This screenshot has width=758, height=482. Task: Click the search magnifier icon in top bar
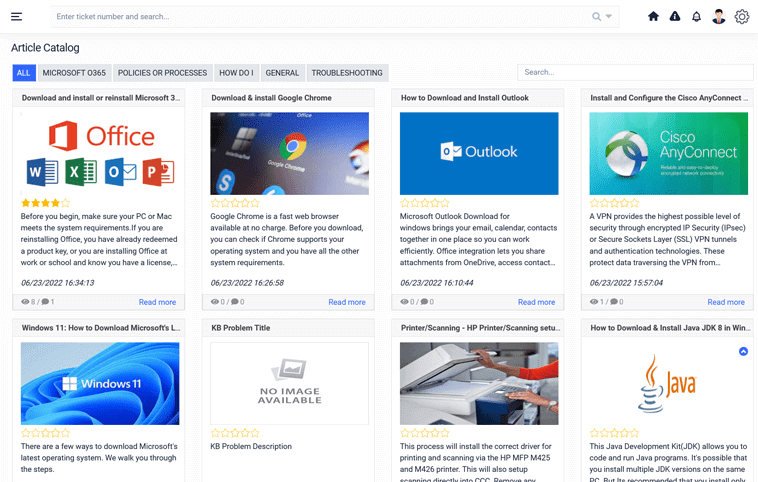(x=597, y=16)
